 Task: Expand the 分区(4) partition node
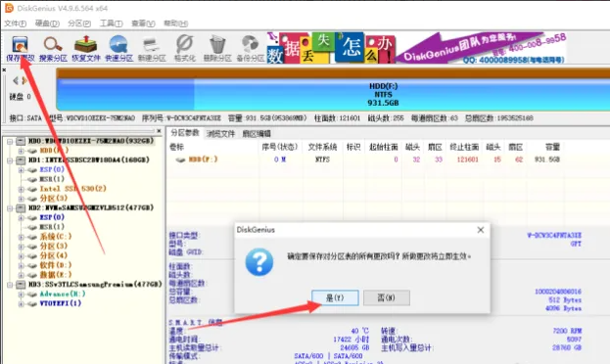click(x=22, y=256)
